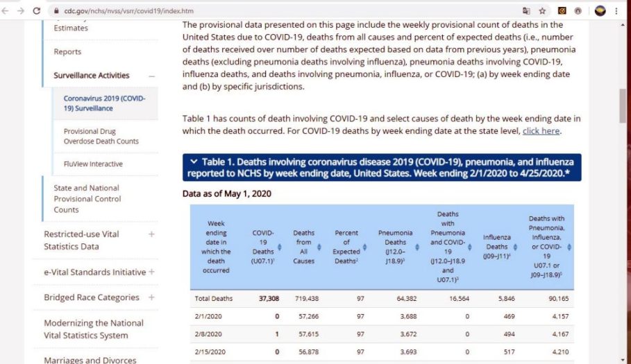Expand Restricted-use Vital Statistics Data
Image resolution: width=631 pixels, height=364 pixels.
151,234
